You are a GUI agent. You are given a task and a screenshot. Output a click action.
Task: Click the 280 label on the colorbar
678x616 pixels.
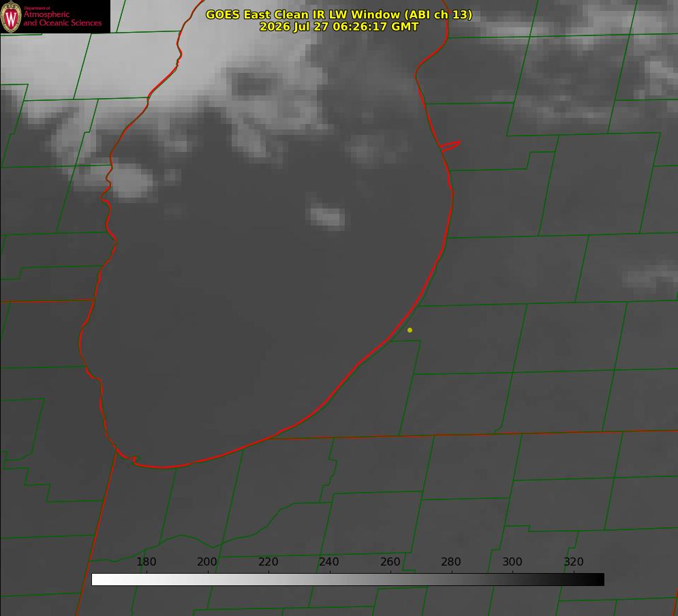451,561
